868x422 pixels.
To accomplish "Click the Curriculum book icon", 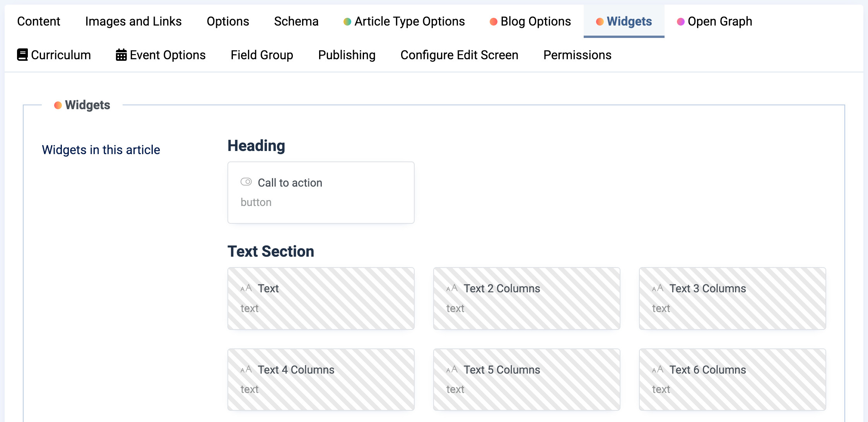I will tap(22, 55).
